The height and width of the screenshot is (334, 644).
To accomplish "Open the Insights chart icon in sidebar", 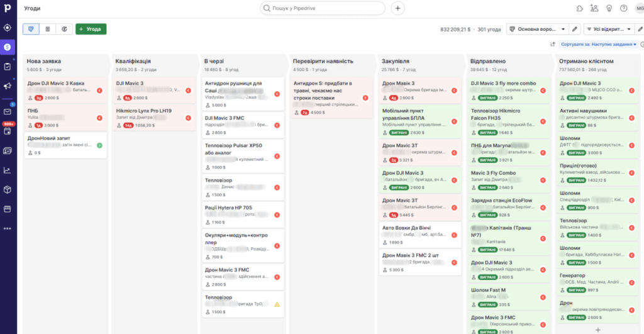I will pos(8,170).
